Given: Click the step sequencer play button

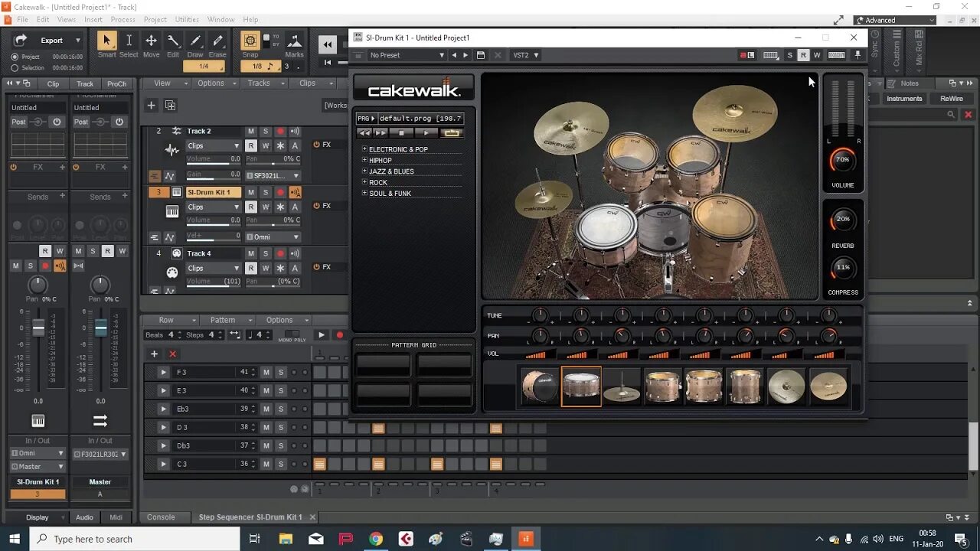Looking at the screenshot, I should (322, 334).
